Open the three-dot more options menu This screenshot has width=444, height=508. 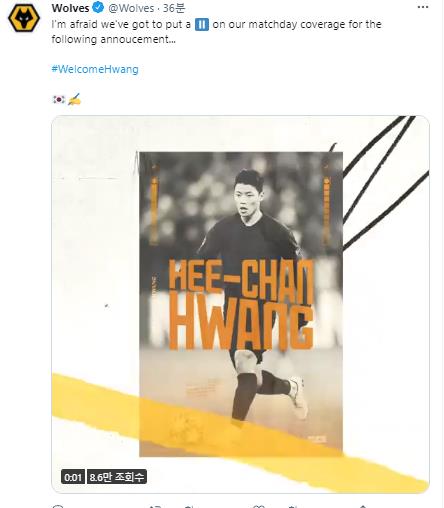click(423, 7)
